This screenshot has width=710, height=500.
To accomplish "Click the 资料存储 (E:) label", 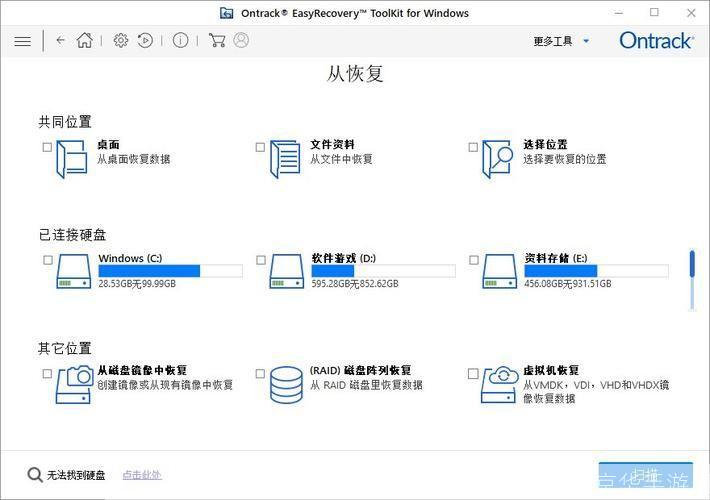I will [556, 258].
